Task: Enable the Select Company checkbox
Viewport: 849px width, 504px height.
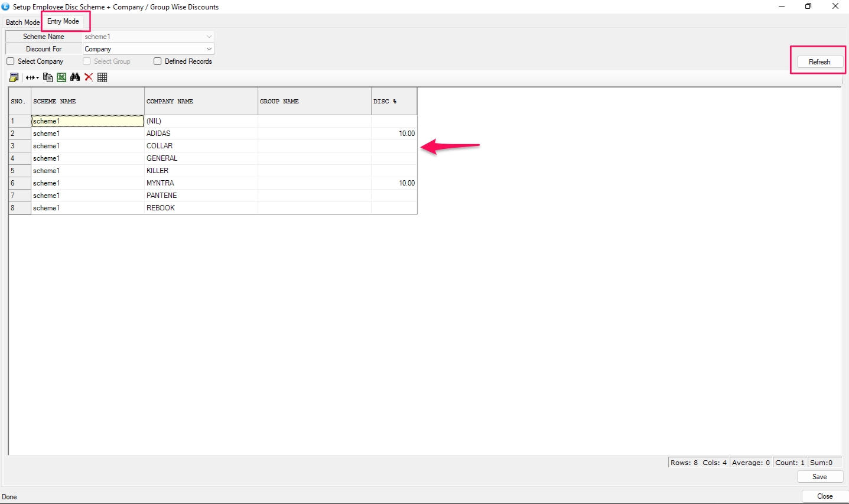Action: pos(11,61)
